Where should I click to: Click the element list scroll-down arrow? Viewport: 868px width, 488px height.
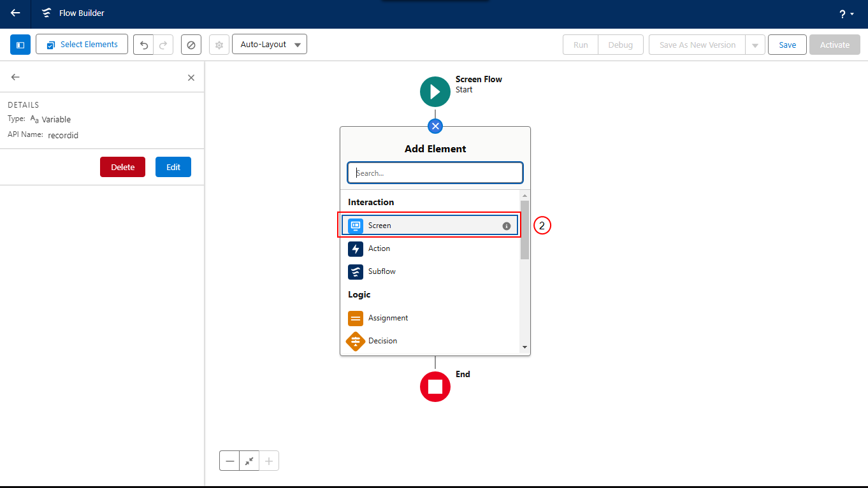[525, 347]
